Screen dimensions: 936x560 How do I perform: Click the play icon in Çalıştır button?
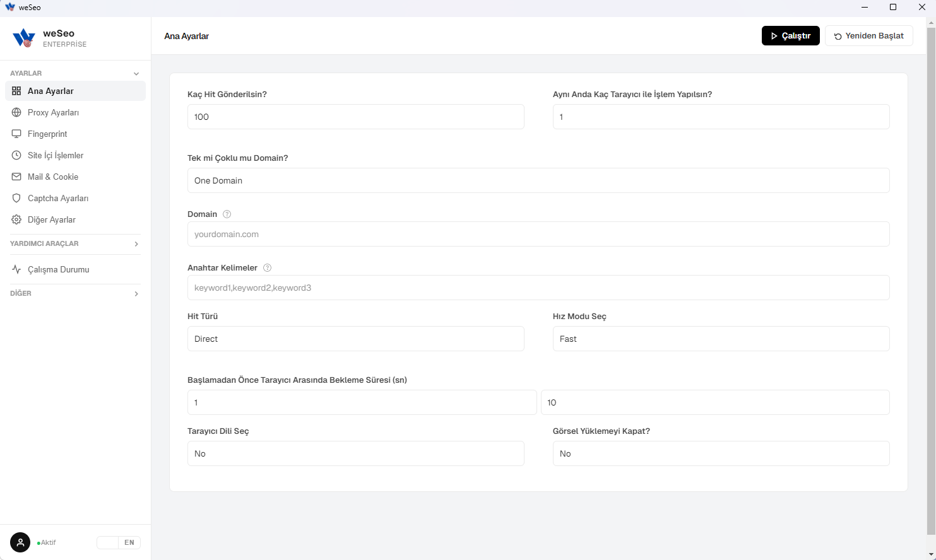(x=774, y=36)
